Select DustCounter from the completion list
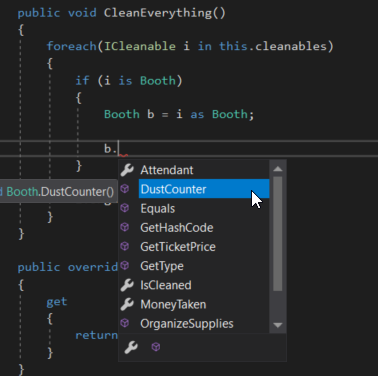 coord(204,189)
